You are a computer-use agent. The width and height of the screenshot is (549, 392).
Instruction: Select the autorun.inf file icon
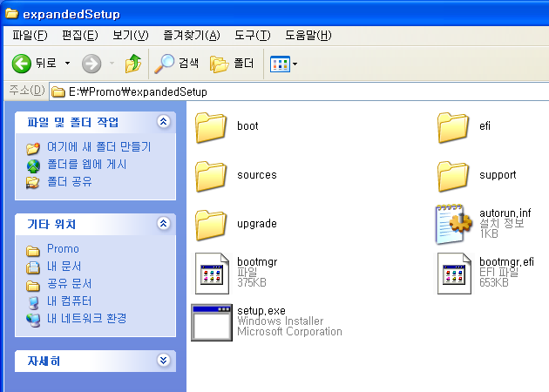tap(454, 224)
